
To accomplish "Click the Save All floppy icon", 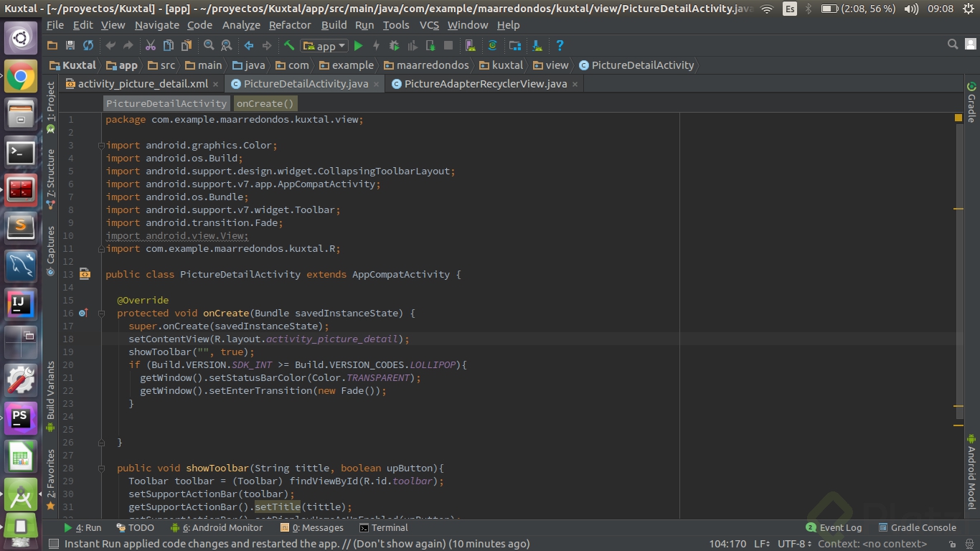I will [x=70, y=46].
